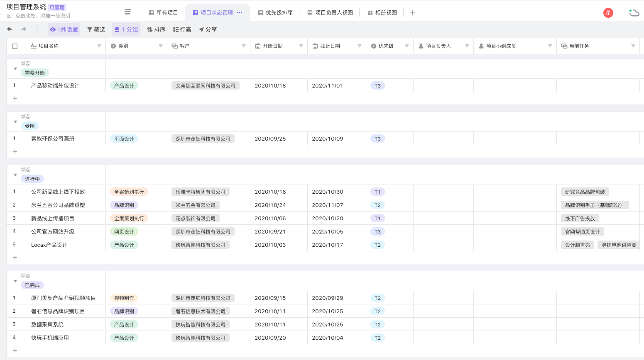Adjust 行高 row height setting
The width and height of the screenshot is (644, 360).
pos(182,29)
